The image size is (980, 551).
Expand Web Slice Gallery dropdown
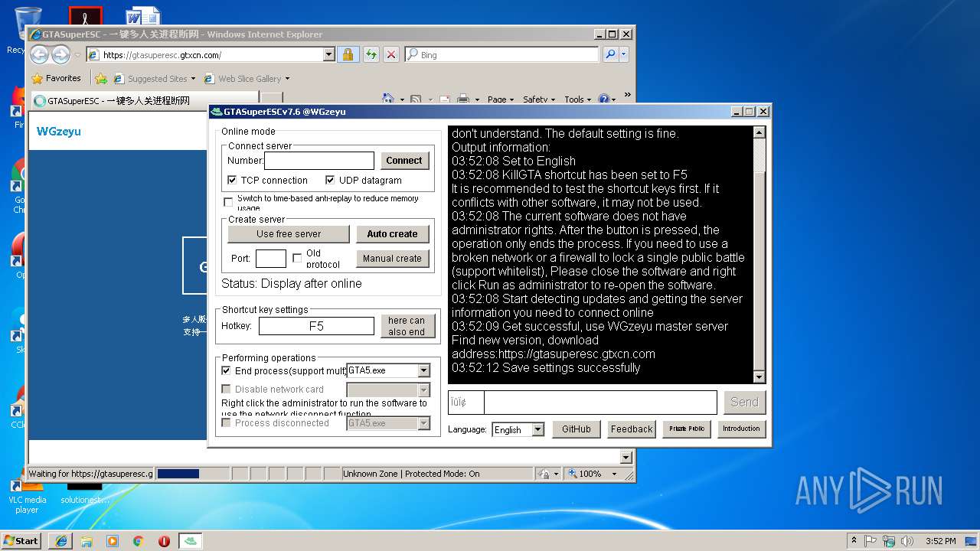pyautogui.click(x=287, y=78)
